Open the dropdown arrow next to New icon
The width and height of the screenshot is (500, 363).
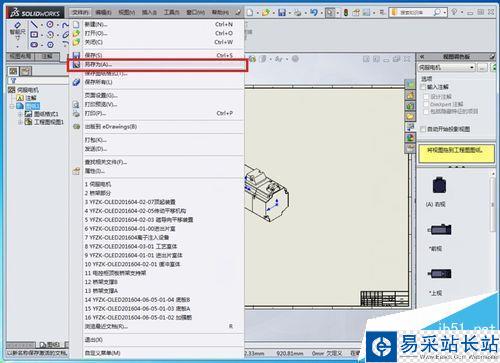click(258, 13)
